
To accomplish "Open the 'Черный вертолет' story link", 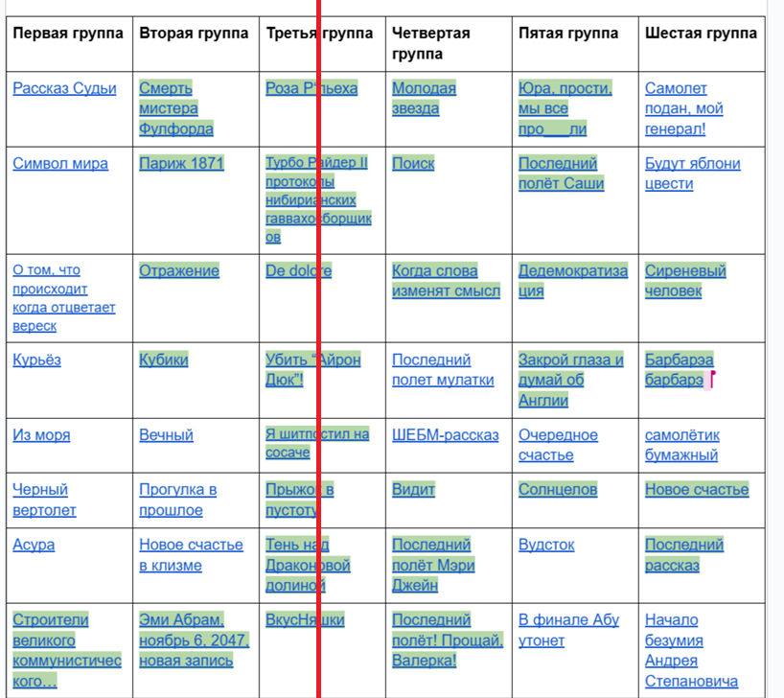I will point(44,500).
